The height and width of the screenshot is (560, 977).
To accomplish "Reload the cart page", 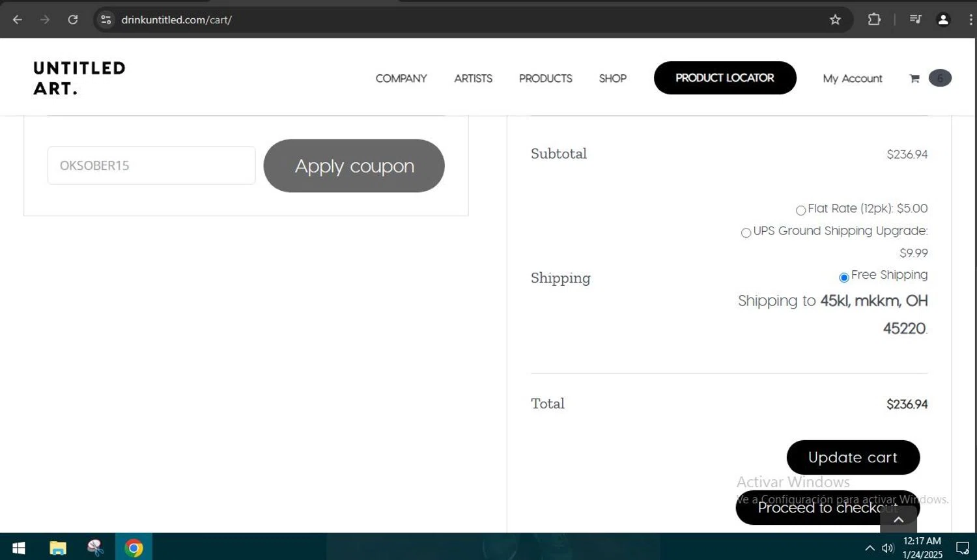I will click(x=73, y=20).
